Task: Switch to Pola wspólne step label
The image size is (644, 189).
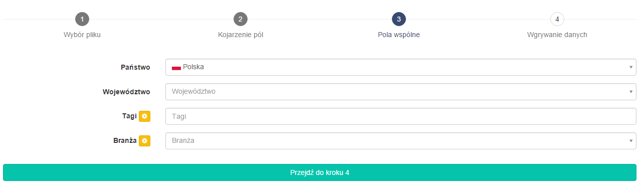Action: (399, 35)
